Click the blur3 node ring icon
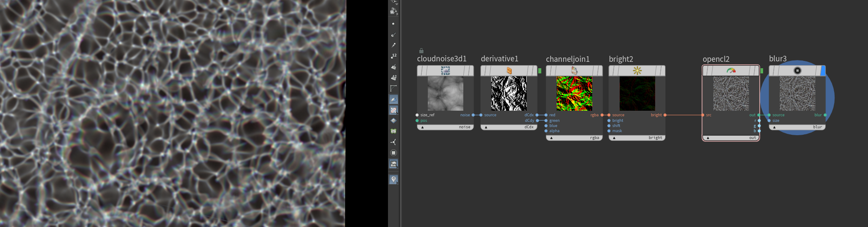The image size is (868, 227). pos(797,71)
